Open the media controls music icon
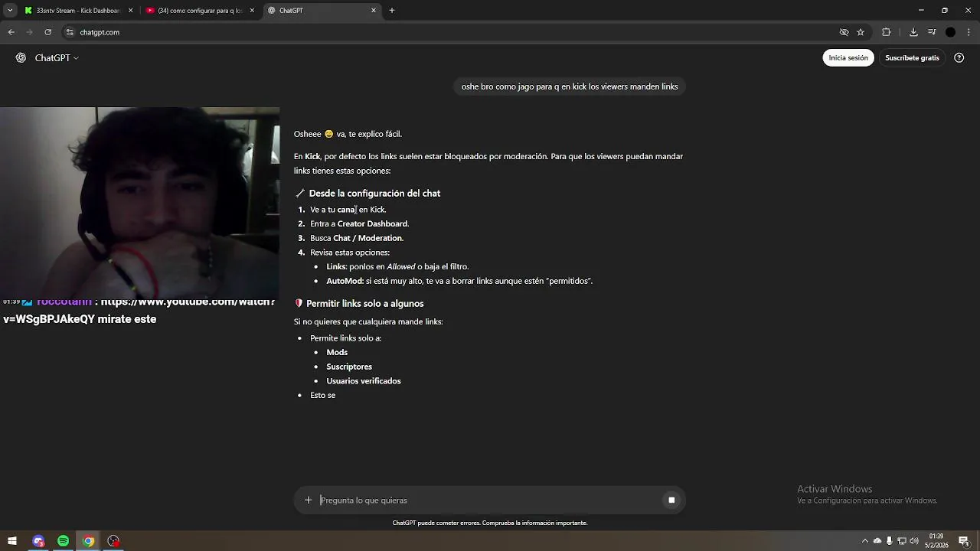Screen dimensions: 980x551 [932, 32]
